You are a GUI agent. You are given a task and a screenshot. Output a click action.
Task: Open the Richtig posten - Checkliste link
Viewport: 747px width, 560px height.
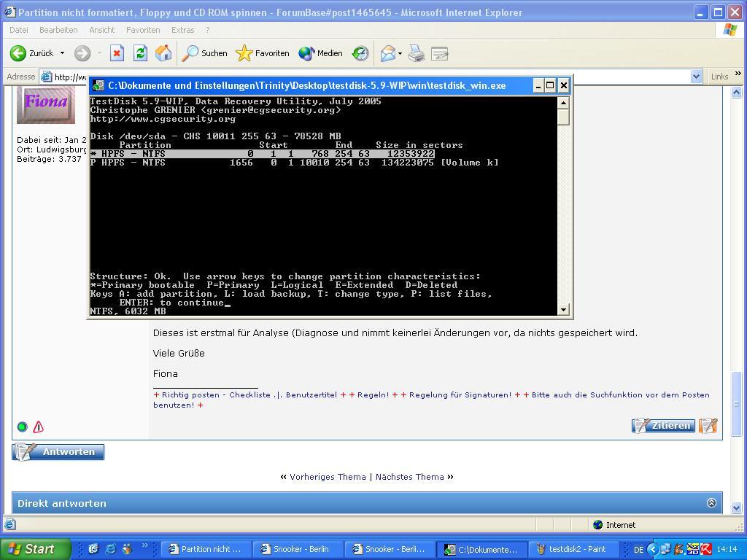[216, 394]
